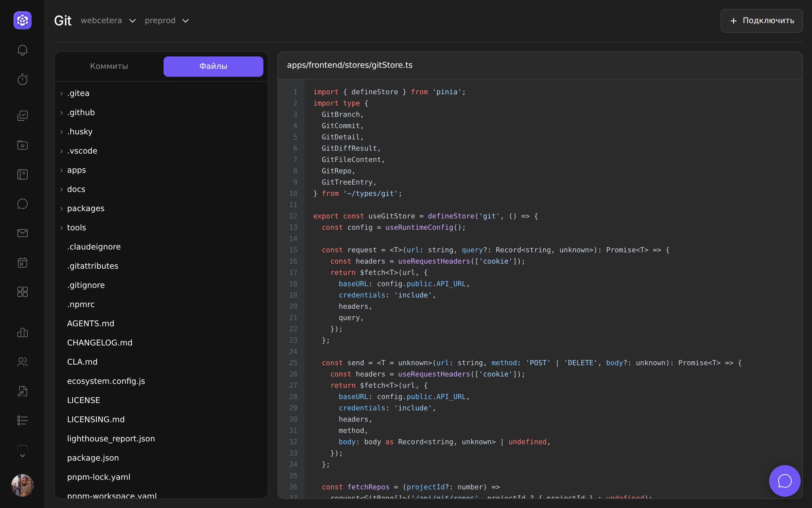The height and width of the screenshot is (508, 812).
Task: Open CLA.md file
Action: pos(161,362)
